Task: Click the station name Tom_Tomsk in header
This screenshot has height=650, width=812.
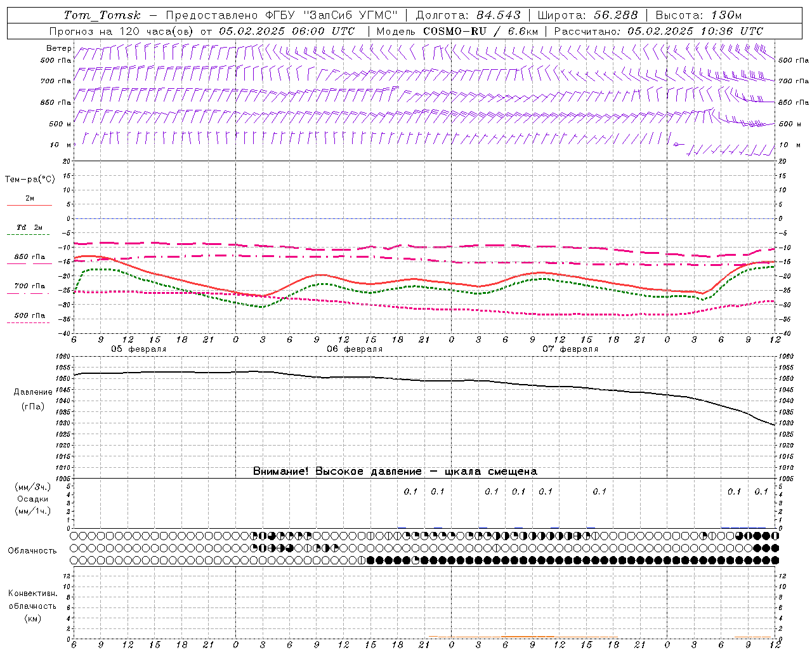Action: click(x=103, y=15)
